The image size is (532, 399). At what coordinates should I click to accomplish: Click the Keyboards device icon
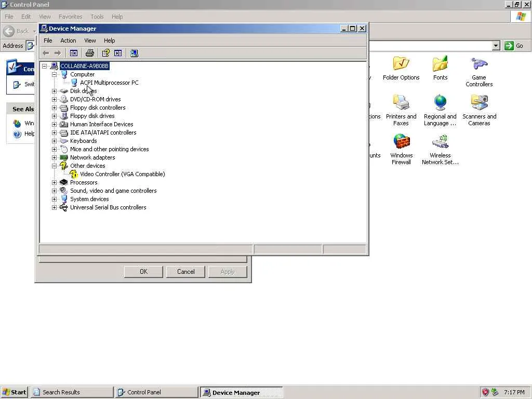(x=63, y=141)
